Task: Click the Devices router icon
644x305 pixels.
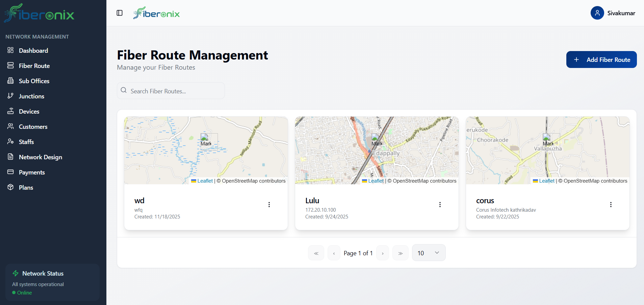Action: [x=10, y=111]
